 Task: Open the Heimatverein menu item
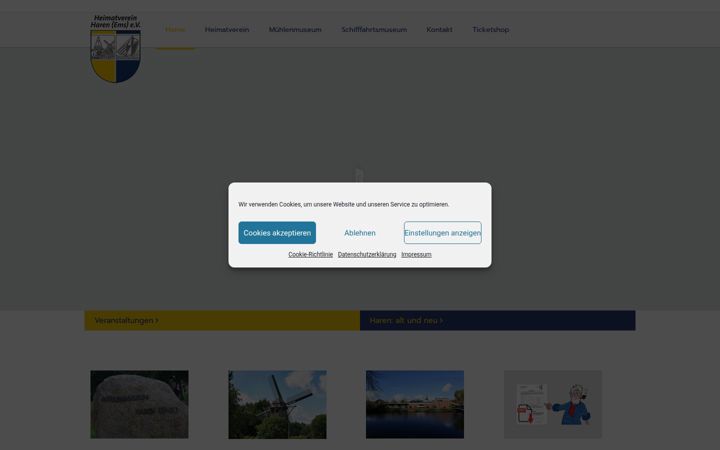227,29
